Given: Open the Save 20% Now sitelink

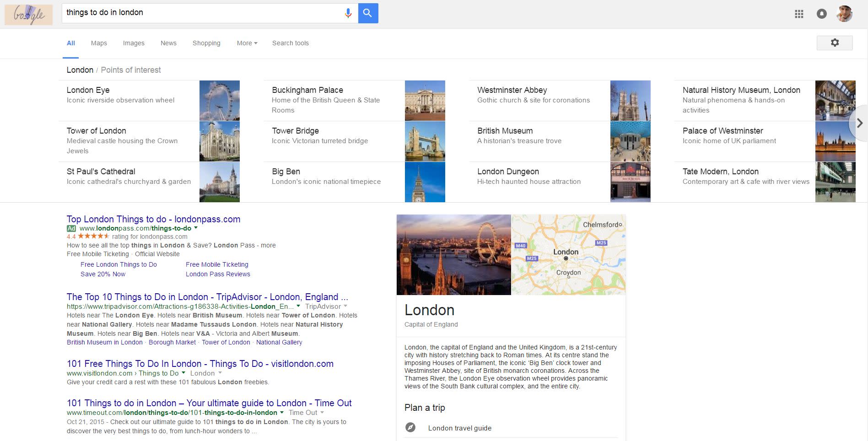Looking at the screenshot, I should tap(103, 274).
